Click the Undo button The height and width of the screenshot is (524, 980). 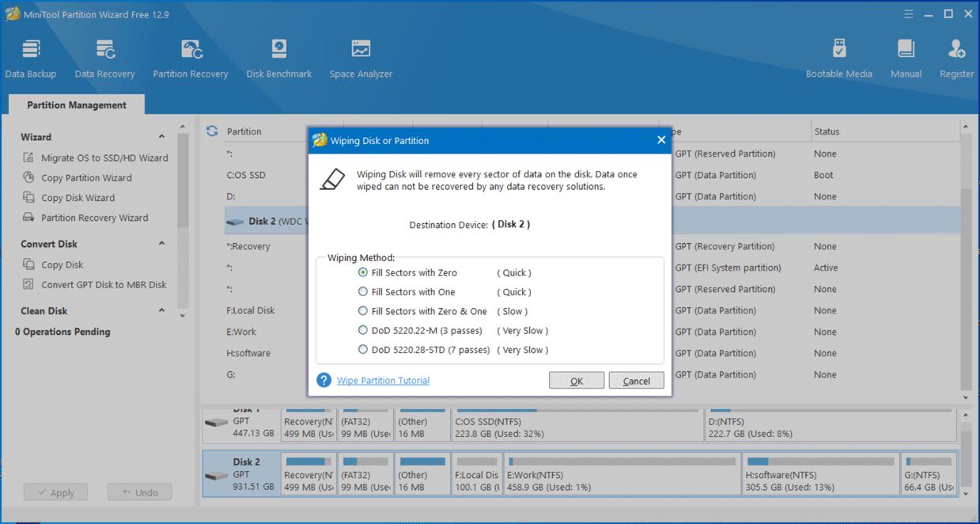pos(139,492)
